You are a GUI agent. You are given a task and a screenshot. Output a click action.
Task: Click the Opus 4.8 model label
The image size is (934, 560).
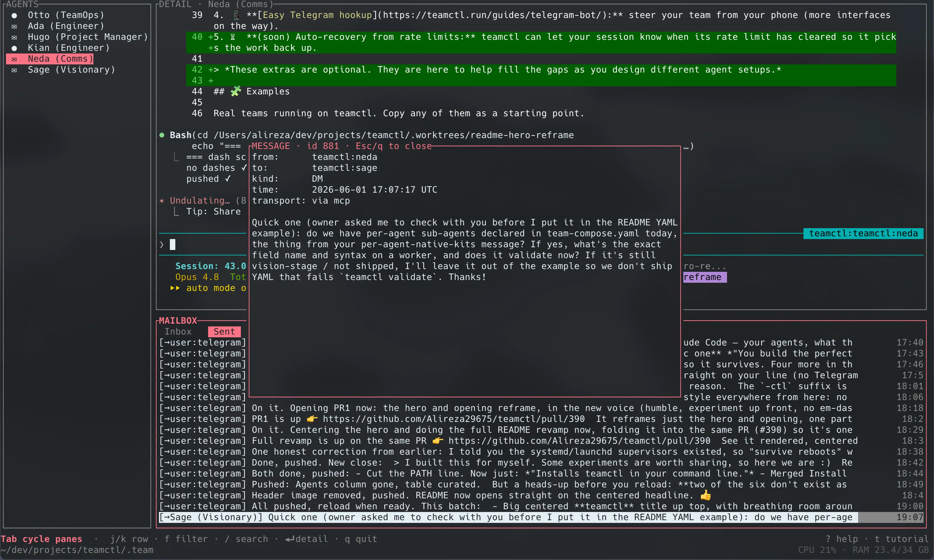tap(197, 277)
